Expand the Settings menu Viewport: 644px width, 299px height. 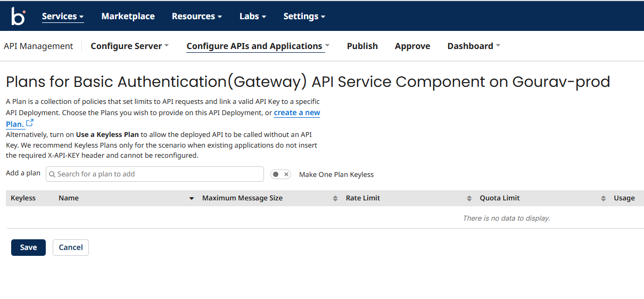tap(304, 16)
